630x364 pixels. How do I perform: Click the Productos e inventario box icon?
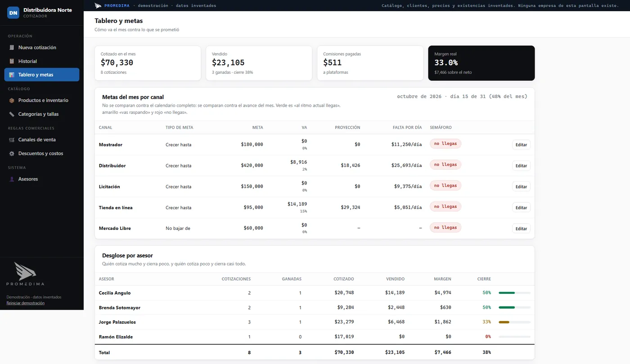tap(12, 100)
